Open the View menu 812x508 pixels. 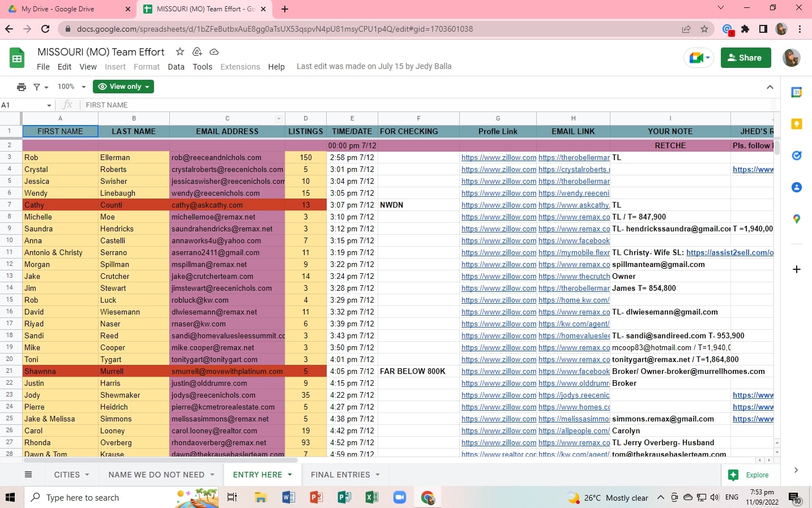88,67
